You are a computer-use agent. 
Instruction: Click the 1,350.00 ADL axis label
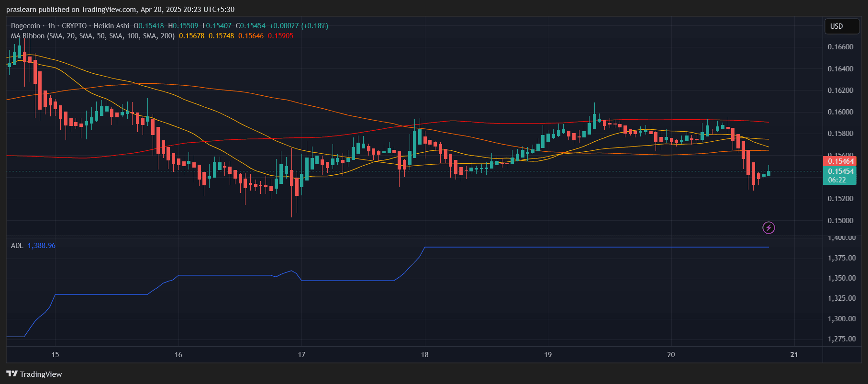(x=842, y=278)
